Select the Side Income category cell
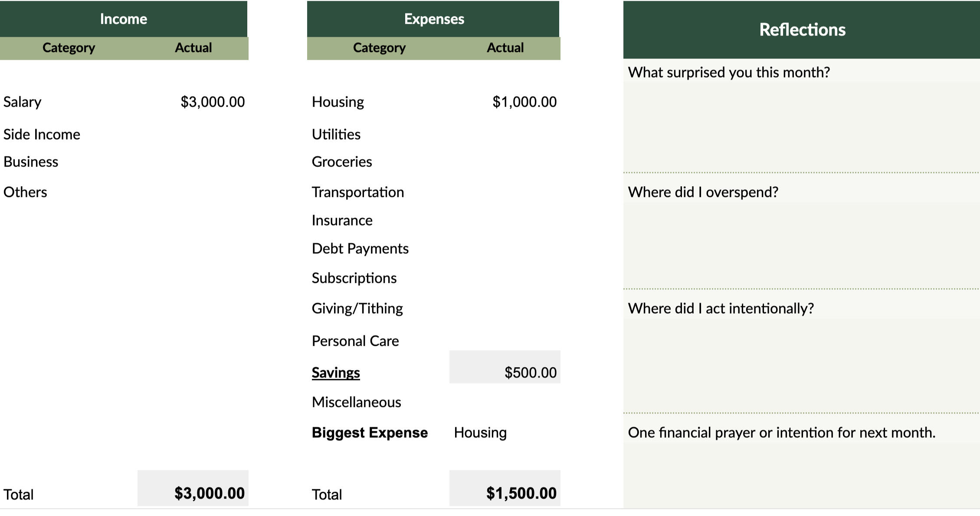 coord(42,135)
